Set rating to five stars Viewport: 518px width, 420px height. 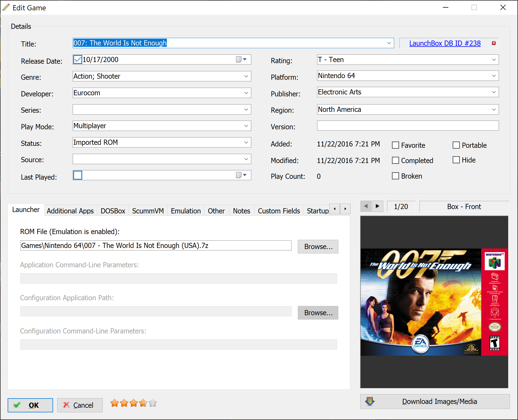click(x=153, y=403)
